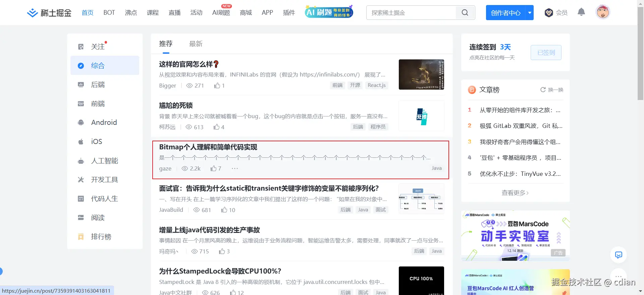The height and width of the screenshot is (295, 644).
Task: Open the notification bell
Action: (581, 12)
